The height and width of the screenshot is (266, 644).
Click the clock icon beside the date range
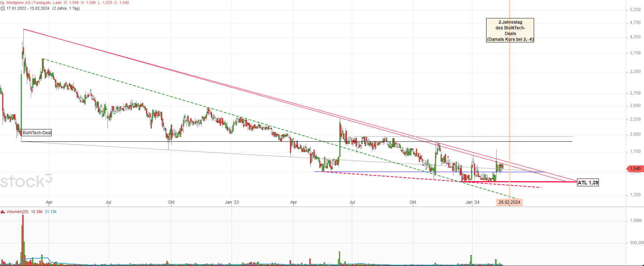(3, 8)
